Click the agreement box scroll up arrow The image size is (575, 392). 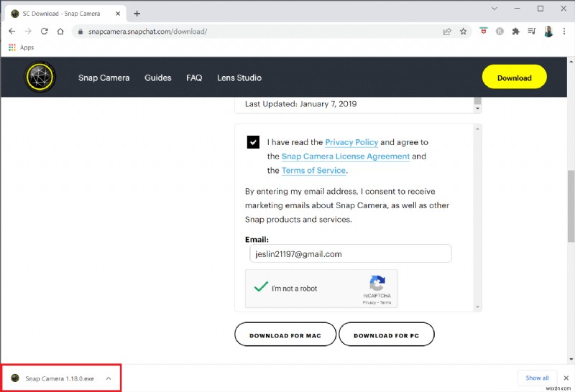(x=477, y=129)
